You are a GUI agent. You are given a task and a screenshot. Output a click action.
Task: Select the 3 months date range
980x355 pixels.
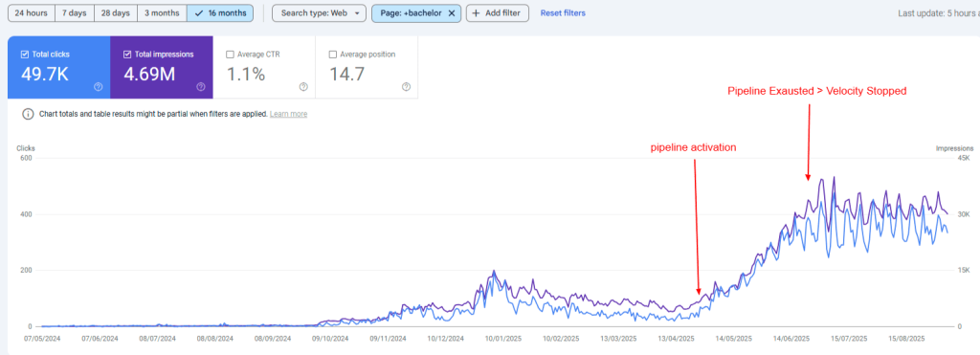point(161,13)
